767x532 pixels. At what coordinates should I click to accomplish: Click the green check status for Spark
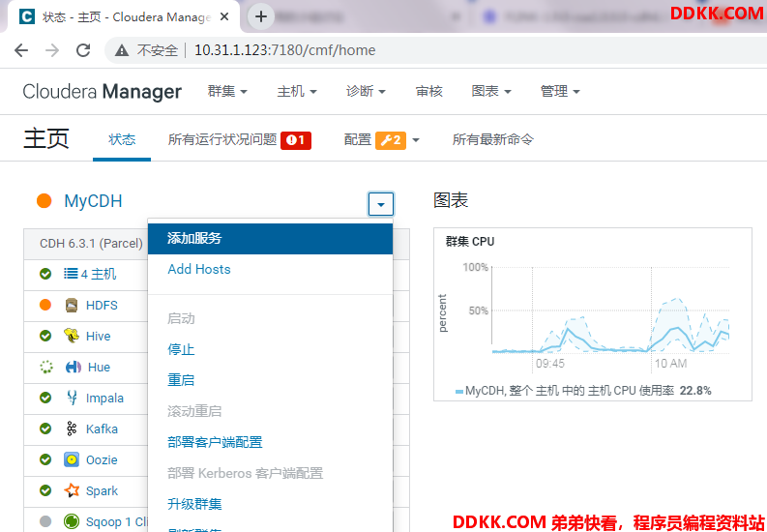pyautogui.click(x=45, y=490)
